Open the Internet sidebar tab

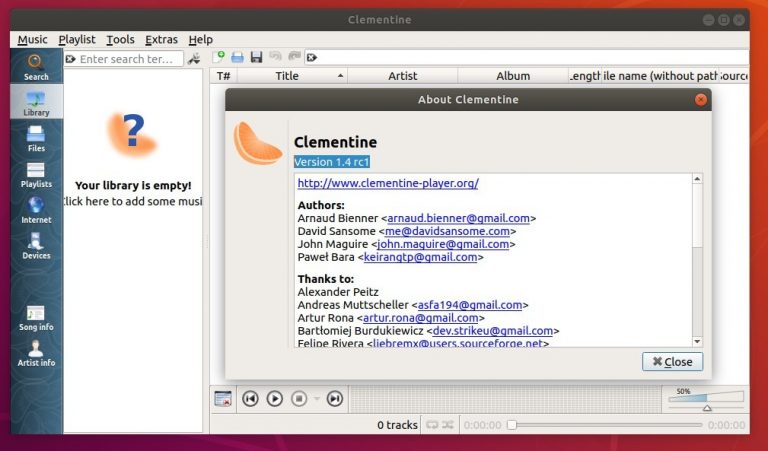coord(36,210)
